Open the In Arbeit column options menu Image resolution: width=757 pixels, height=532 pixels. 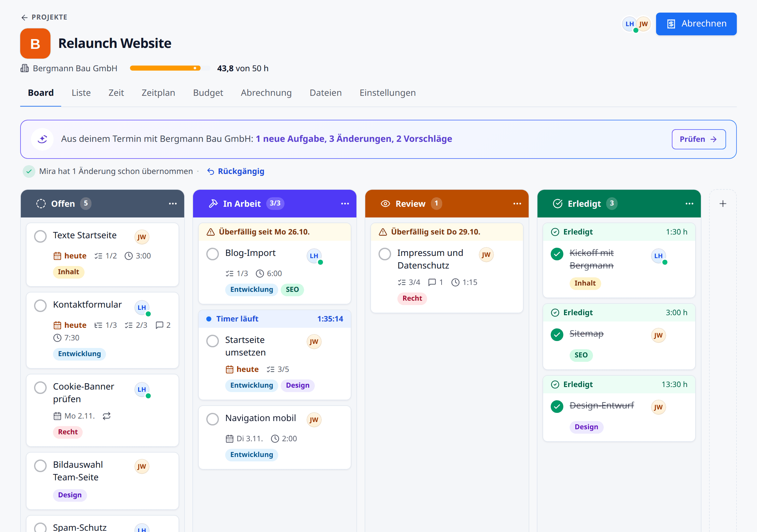345,204
